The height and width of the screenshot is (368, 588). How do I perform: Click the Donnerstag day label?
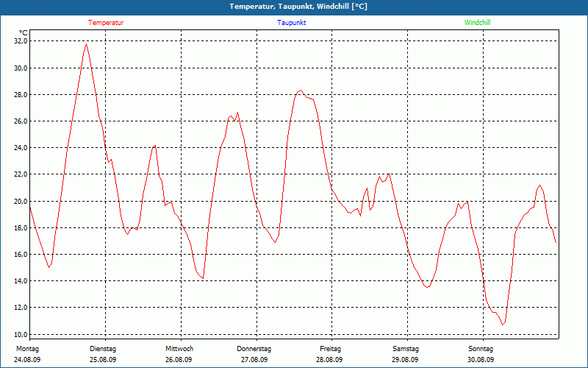click(x=254, y=349)
